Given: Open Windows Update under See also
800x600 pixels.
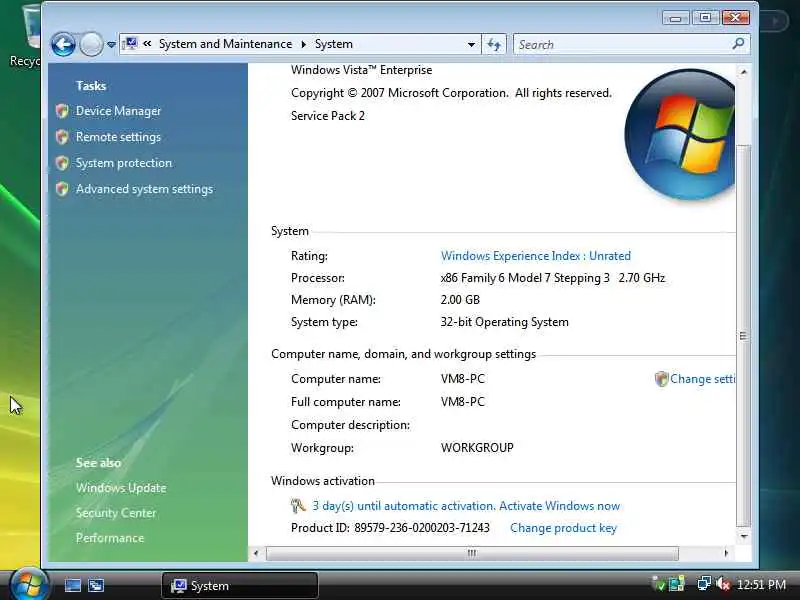Looking at the screenshot, I should 121,488.
